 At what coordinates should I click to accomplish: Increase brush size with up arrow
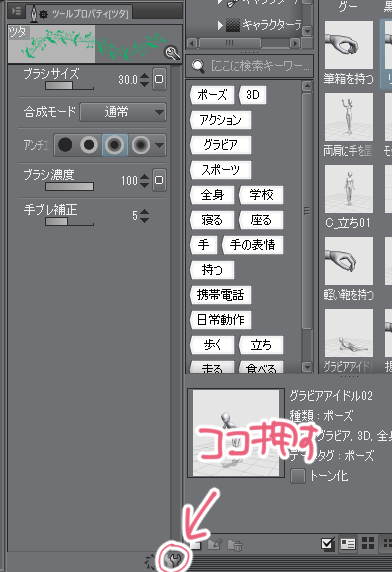tap(145, 76)
